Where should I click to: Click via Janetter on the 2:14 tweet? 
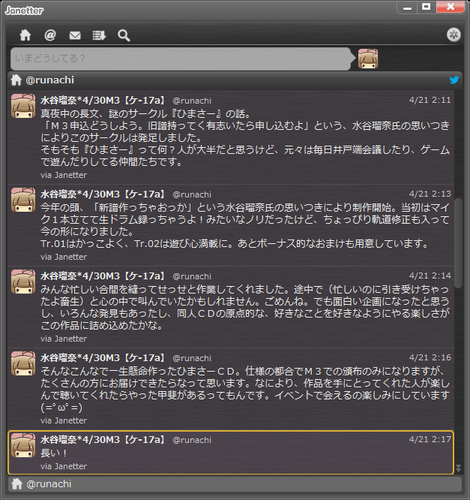64,339
